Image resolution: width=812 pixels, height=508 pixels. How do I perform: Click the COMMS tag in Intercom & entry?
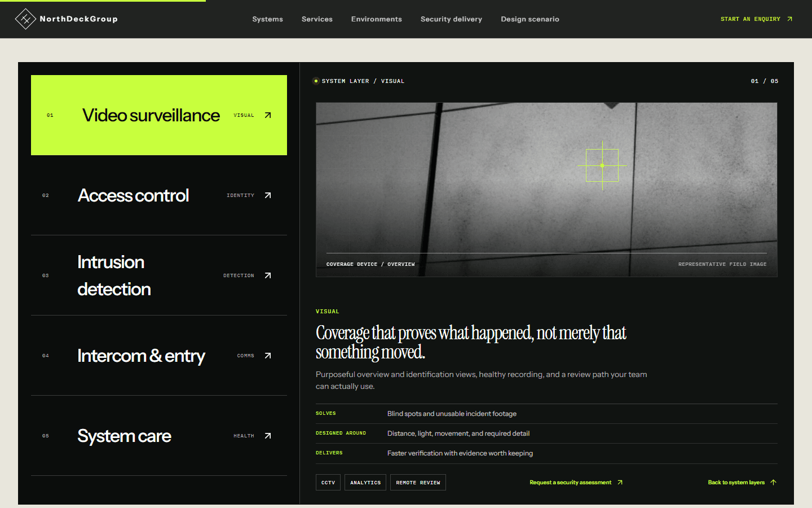click(x=246, y=356)
